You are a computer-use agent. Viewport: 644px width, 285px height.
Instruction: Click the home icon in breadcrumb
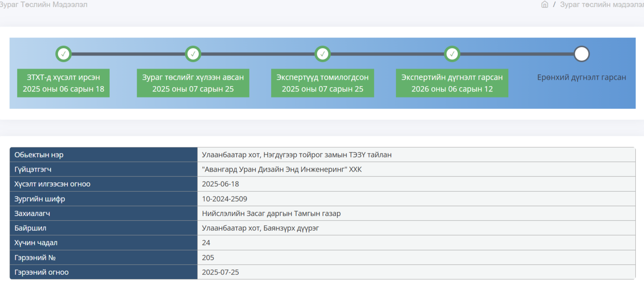pyautogui.click(x=544, y=4)
